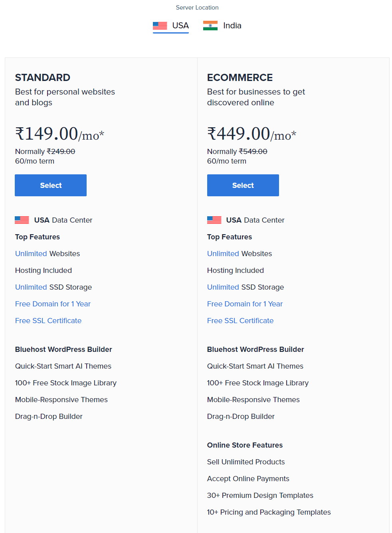Click the ₹449.00/mo price text
Viewport: 392px width, 533px height.
tap(251, 134)
